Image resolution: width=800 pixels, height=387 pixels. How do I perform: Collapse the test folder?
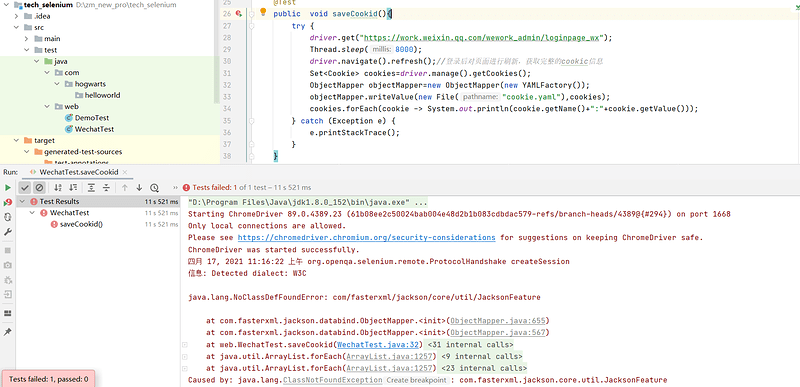point(27,50)
